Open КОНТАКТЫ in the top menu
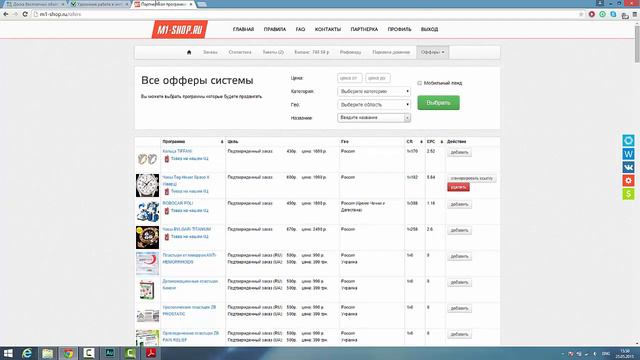 tap(328, 29)
